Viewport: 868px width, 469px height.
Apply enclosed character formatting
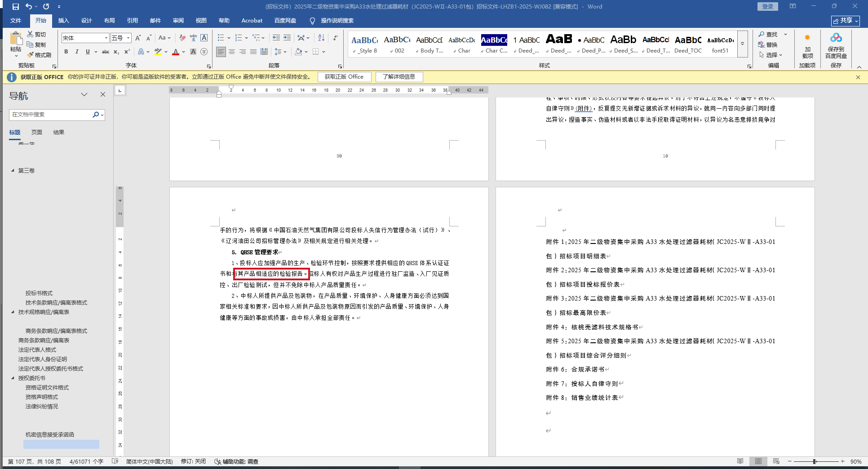point(204,52)
